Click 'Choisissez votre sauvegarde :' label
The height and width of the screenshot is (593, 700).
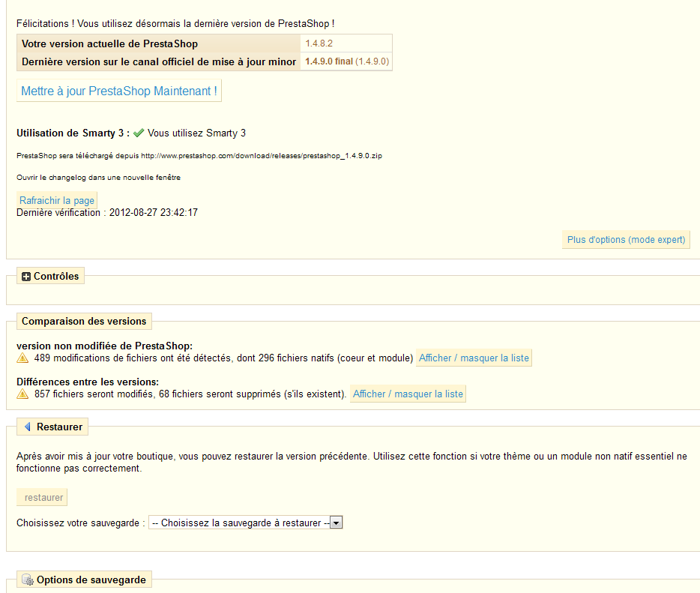tap(81, 523)
